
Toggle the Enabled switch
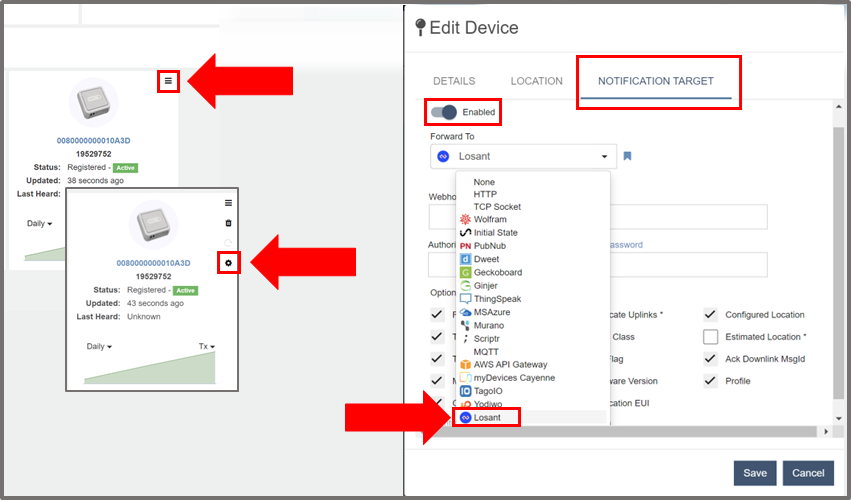pos(444,112)
